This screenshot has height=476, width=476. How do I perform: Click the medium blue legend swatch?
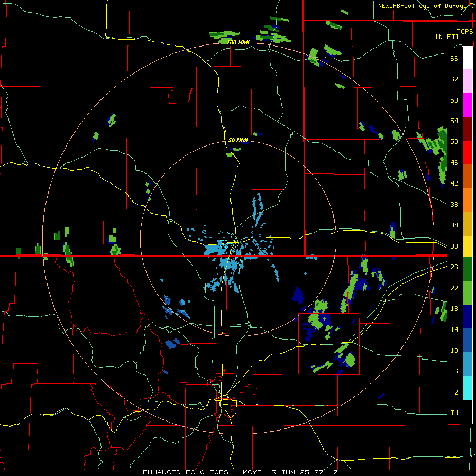(x=467, y=341)
